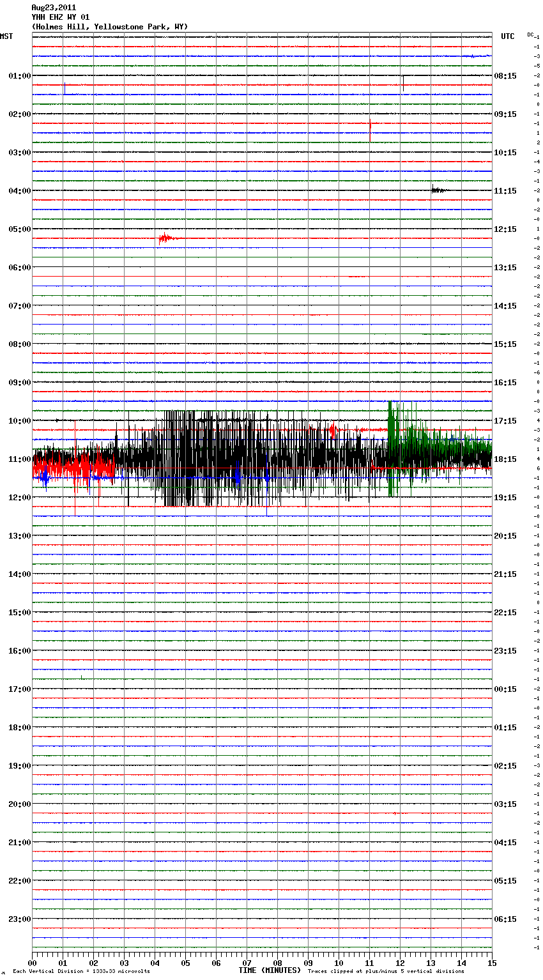Click the 08 tick on the minutes axis

(277, 963)
